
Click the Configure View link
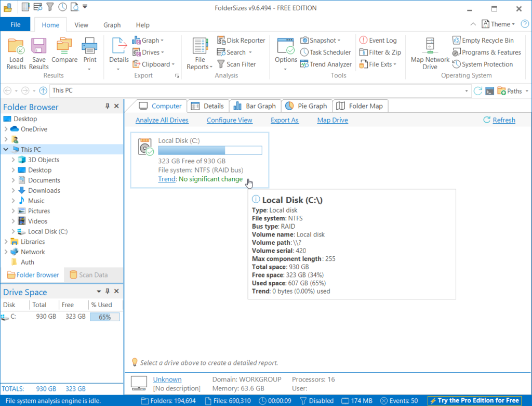229,120
